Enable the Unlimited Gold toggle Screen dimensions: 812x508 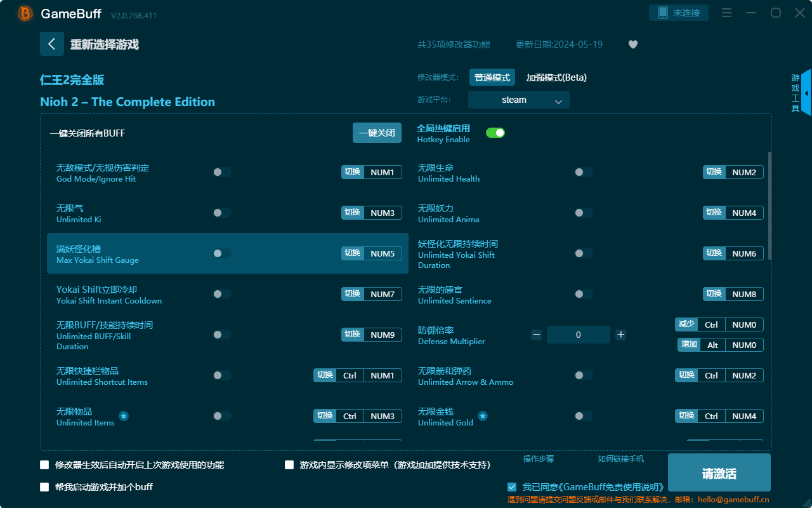584,416
